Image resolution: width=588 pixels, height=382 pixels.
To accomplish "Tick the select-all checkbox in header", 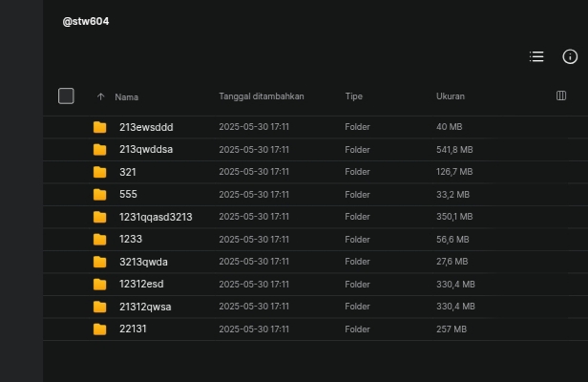I will point(66,96).
